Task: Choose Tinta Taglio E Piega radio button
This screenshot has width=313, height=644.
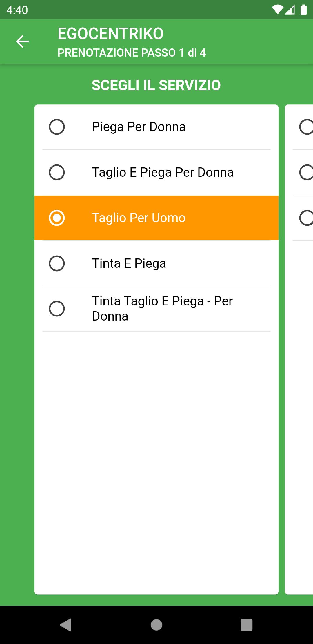Action: coord(57,309)
